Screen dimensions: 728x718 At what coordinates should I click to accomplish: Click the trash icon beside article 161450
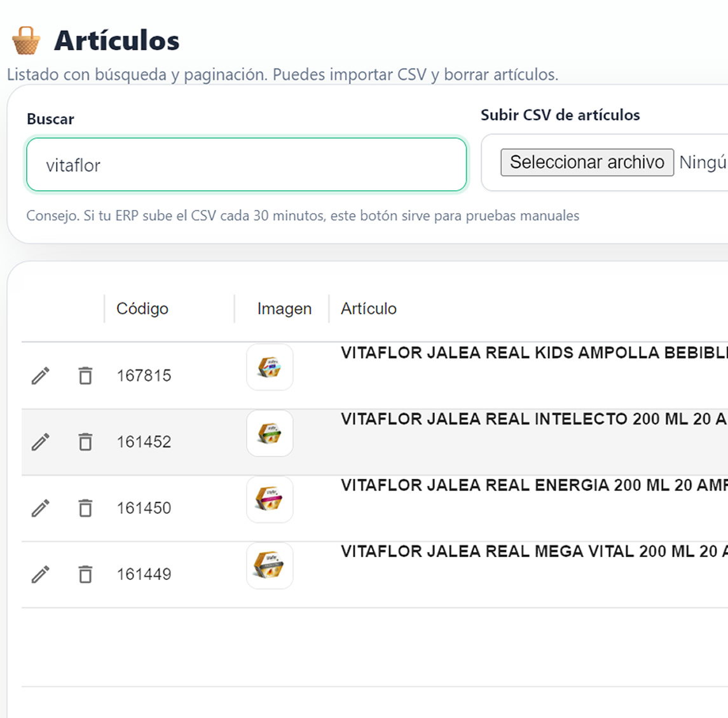click(x=85, y=507)
